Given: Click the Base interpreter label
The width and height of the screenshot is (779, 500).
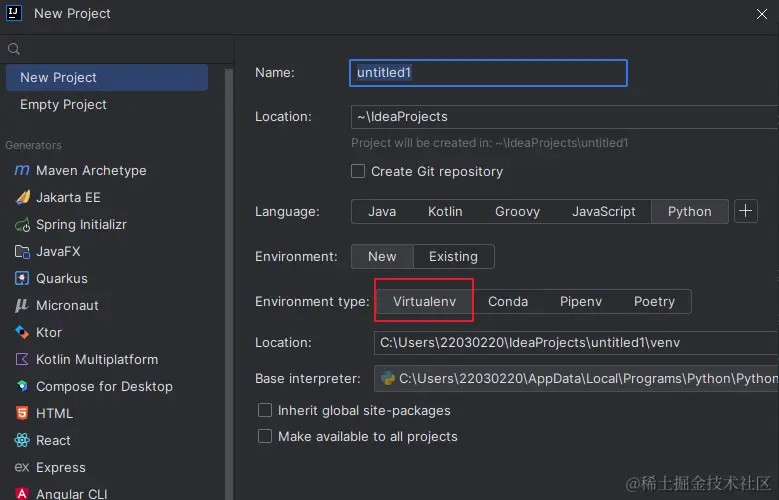Looking at the screenshot, I should pyautogui.click(x=308, y=379).
